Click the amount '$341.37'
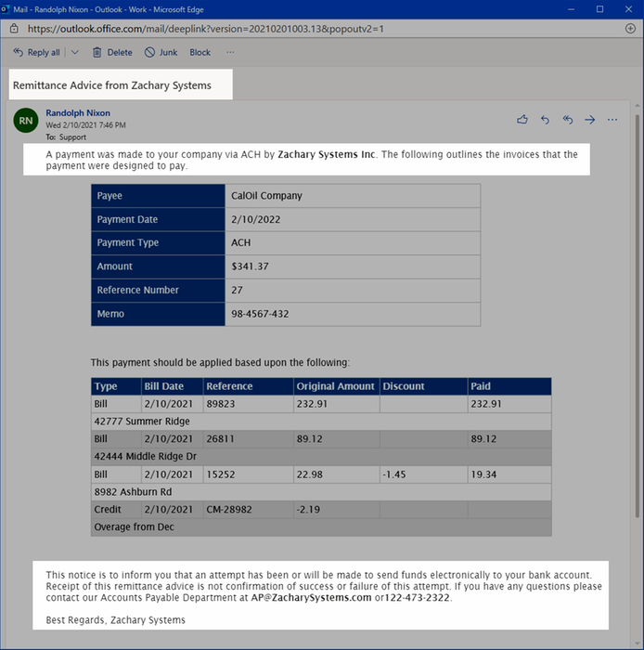 [x=250, y=266]
